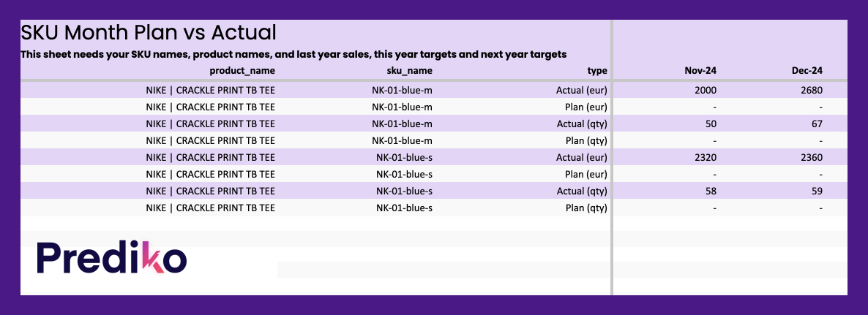Click Plan (qty) type for NK-01-blue-s
This screenshot has width=868, height=315.
(585, 208)
